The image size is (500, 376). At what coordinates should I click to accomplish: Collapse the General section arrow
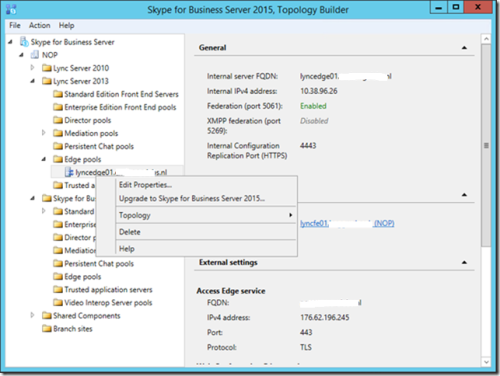(464, 48)
